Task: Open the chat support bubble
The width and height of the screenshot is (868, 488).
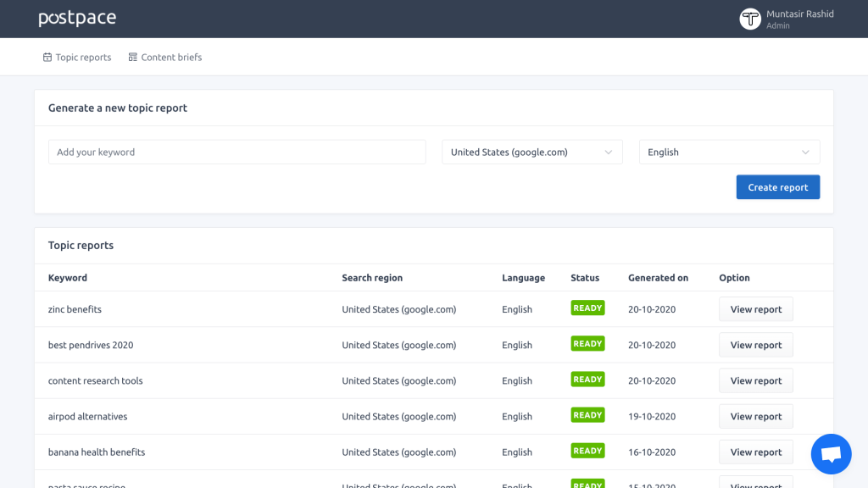Action: coord(830,454)
